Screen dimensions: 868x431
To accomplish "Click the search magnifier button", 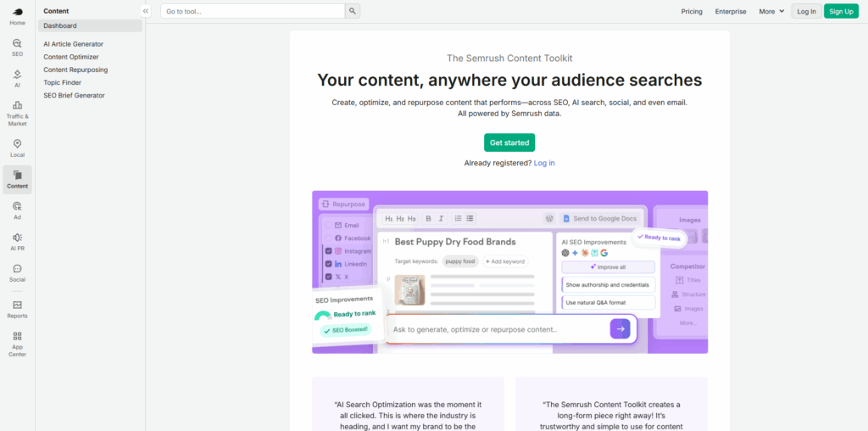I will click(x=353, y=11).
